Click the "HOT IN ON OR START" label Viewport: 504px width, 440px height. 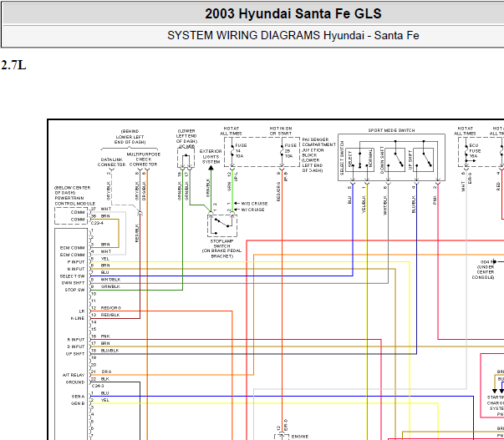(281, 131)
